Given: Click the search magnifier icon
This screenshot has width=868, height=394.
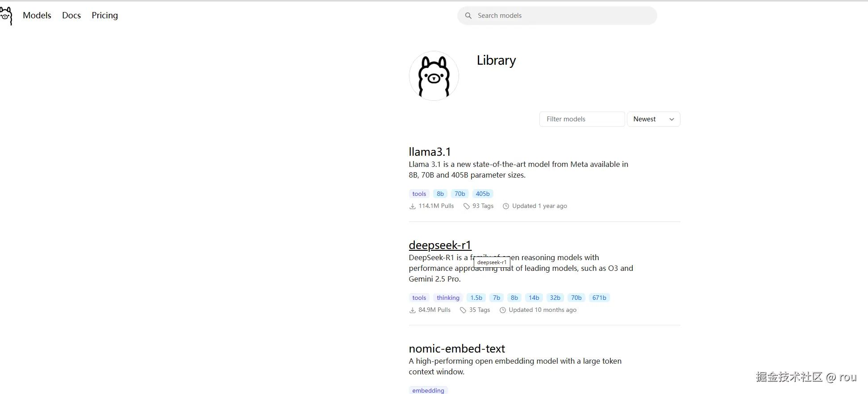Looking at the screenshot, I should tap(468, 16).
